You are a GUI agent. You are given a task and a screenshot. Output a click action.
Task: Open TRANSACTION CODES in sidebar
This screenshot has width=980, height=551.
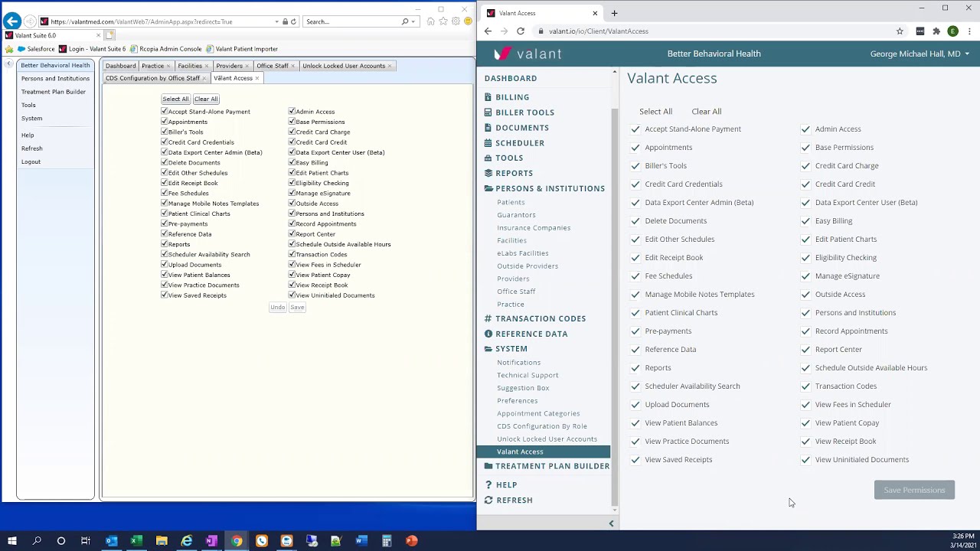point(541,318)
